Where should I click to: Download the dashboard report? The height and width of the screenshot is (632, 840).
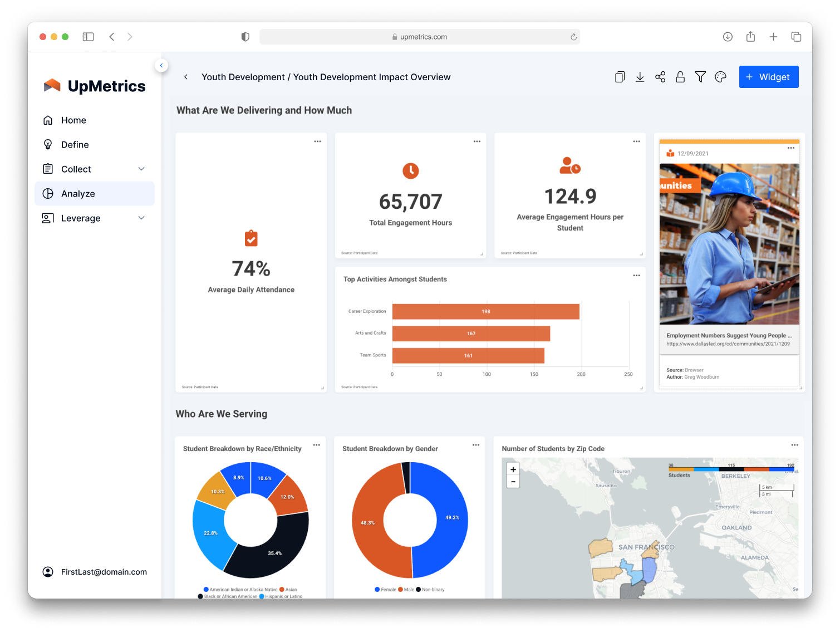(x=640, y=77)
